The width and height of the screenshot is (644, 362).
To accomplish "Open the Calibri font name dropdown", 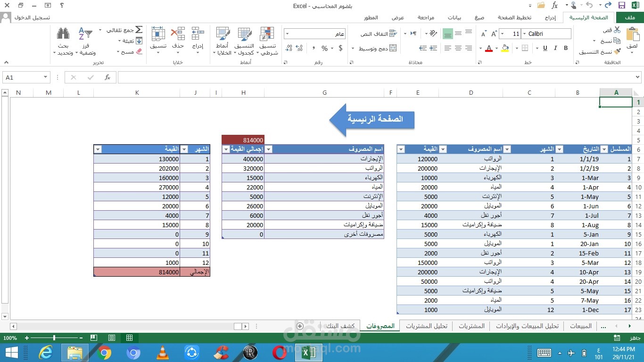I will click(524, 34).
